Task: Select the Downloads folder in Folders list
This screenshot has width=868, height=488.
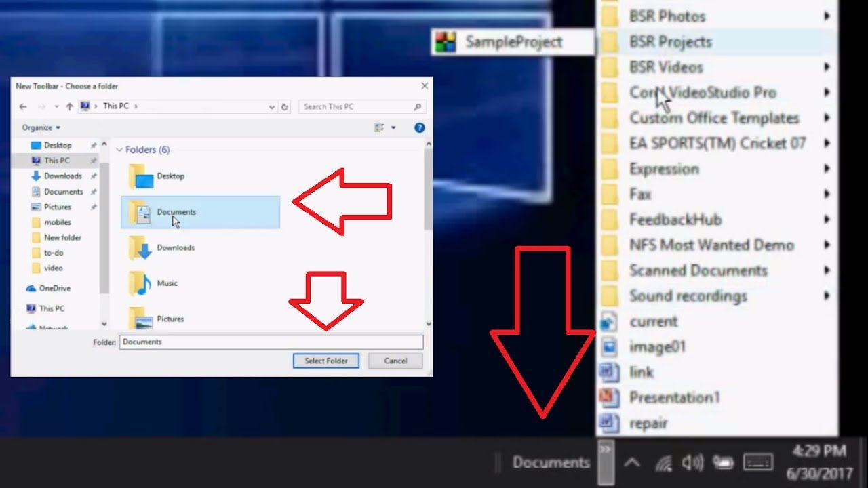Action: (162, 248)
